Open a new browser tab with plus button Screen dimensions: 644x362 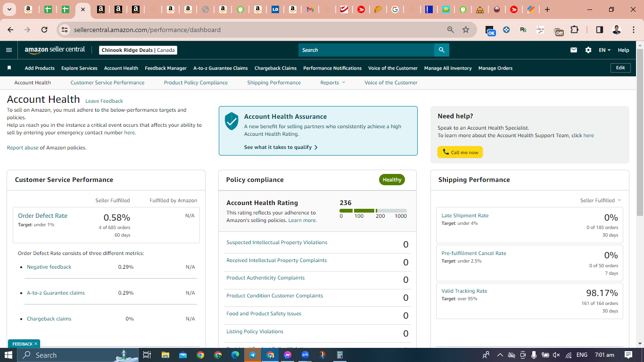pyautogui.click(x=547, y=9)
